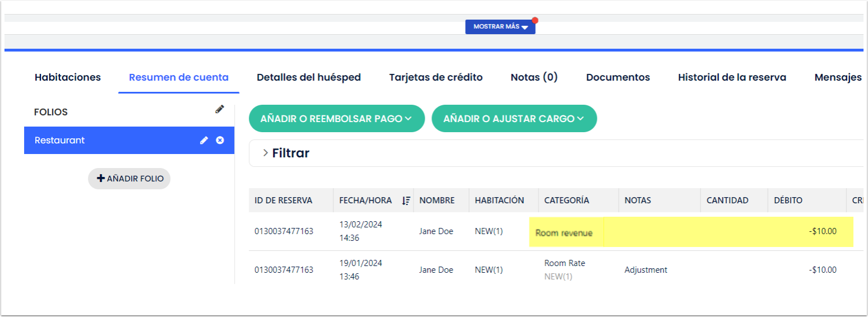The width and height of the screenshot is (868, 317).
Task: Click the plus icon in Añadir Folio
Action: click(x=101, y=179)
